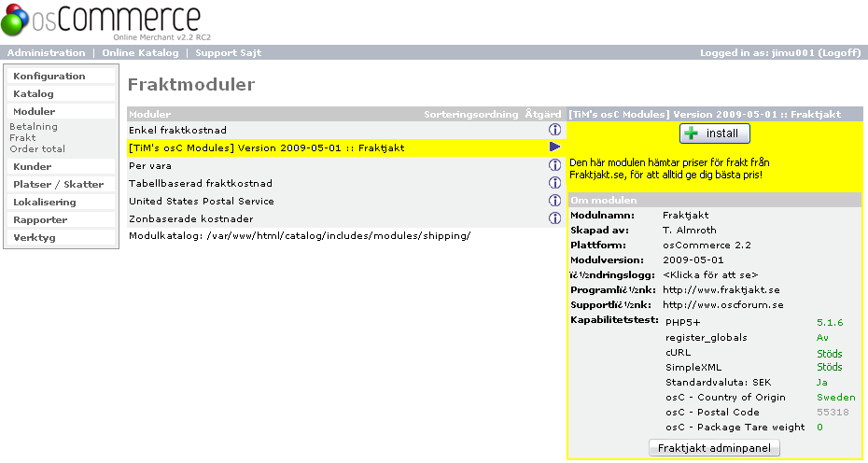The height and width of the screenshot is (463, 868).
Task: Click the Standardvaluta: SEK label
Action: pyautogui.click(x=718, y=382)
